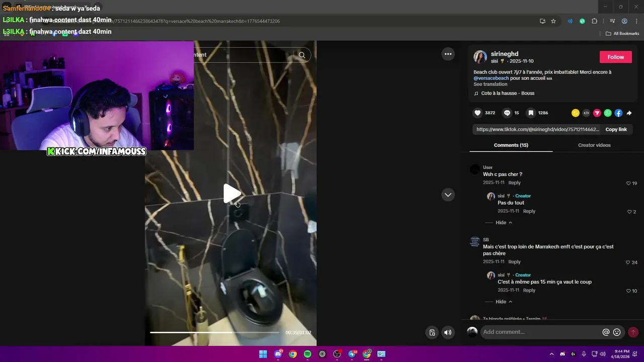Like the video with the heart icon
The image size is (644, 362).
(x=478, y=113)
